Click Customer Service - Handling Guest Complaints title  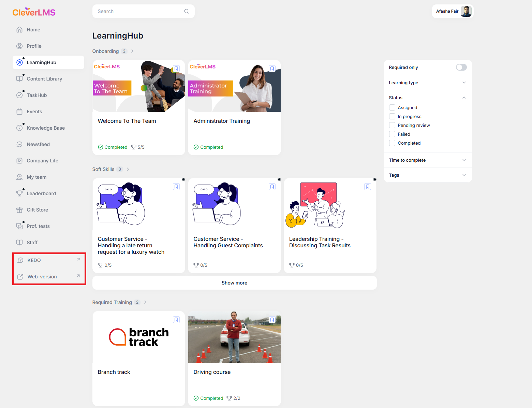pyautogui.click(x=228, y=242)
